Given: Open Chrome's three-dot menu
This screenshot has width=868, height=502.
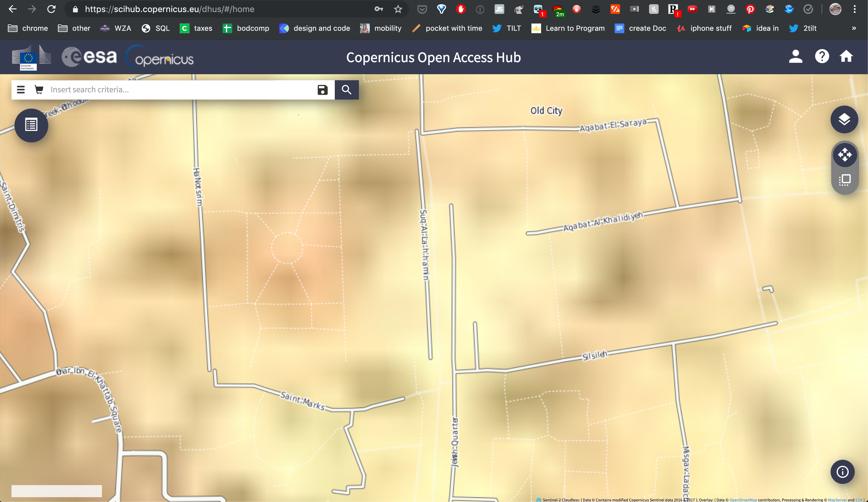Looking at the screenshot, I should 854,9.
